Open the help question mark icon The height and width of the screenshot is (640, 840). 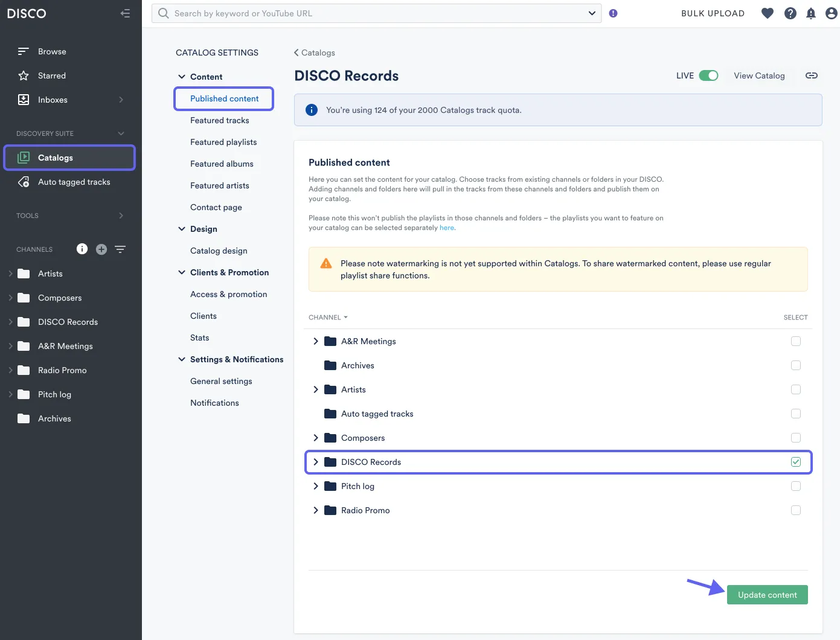[790, 13]
